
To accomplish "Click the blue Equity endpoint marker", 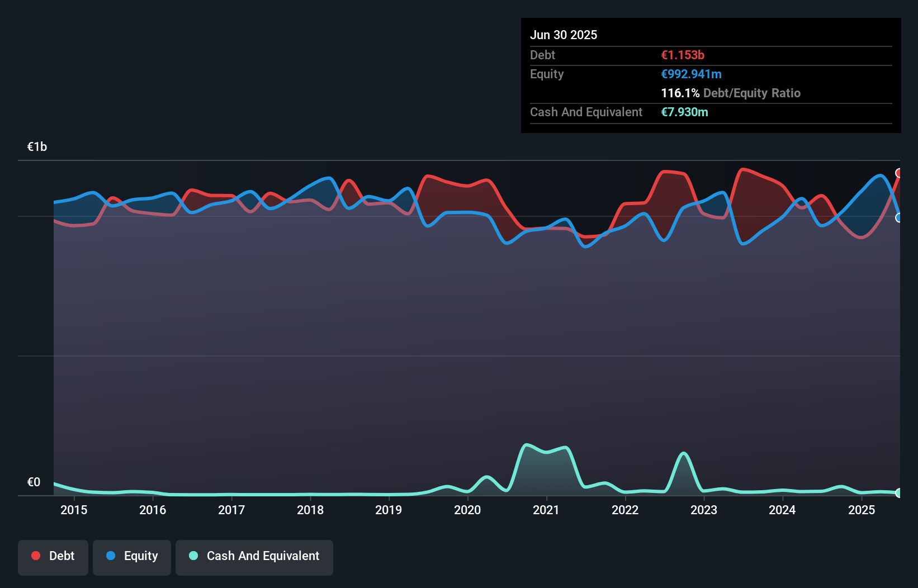I will 899,217.
